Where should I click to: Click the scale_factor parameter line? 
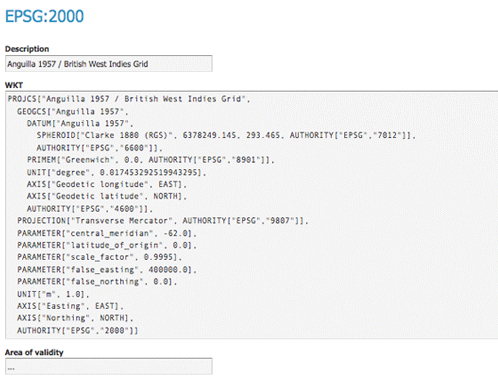pos(99,257)
